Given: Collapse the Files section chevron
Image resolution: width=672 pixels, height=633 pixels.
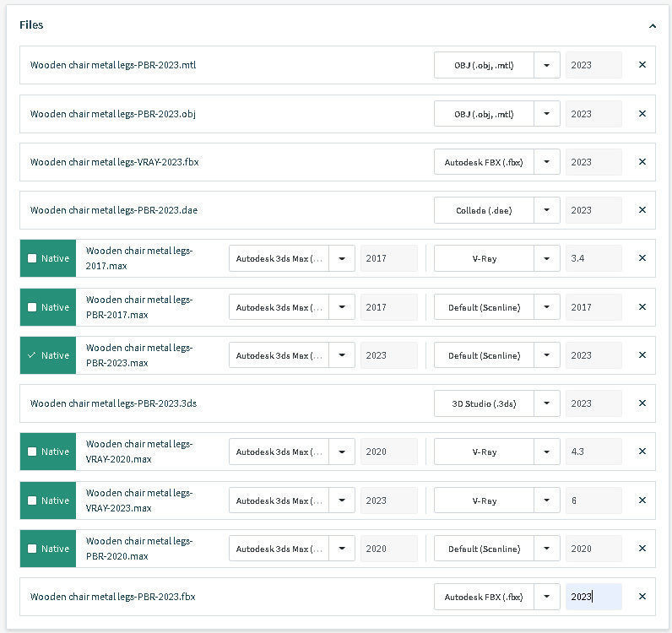Looking at the screenshot, I should pos(653,26).
